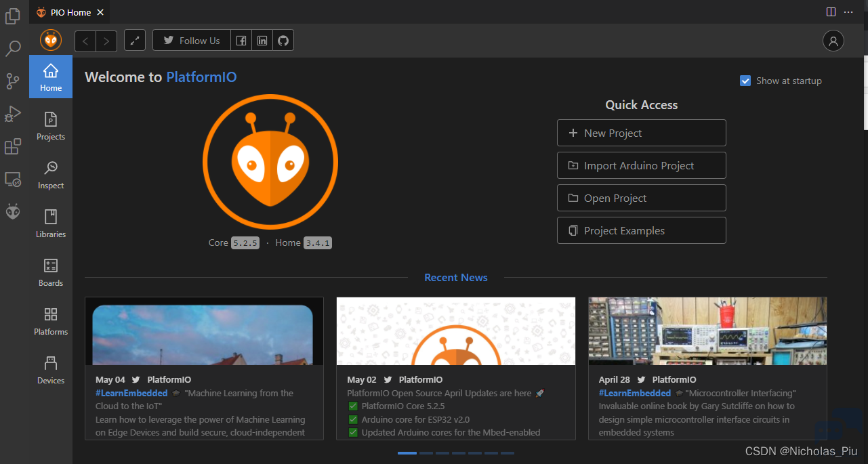Click the Twitter icon on May 02 news
868x464 pixels.
coord(388,380)
